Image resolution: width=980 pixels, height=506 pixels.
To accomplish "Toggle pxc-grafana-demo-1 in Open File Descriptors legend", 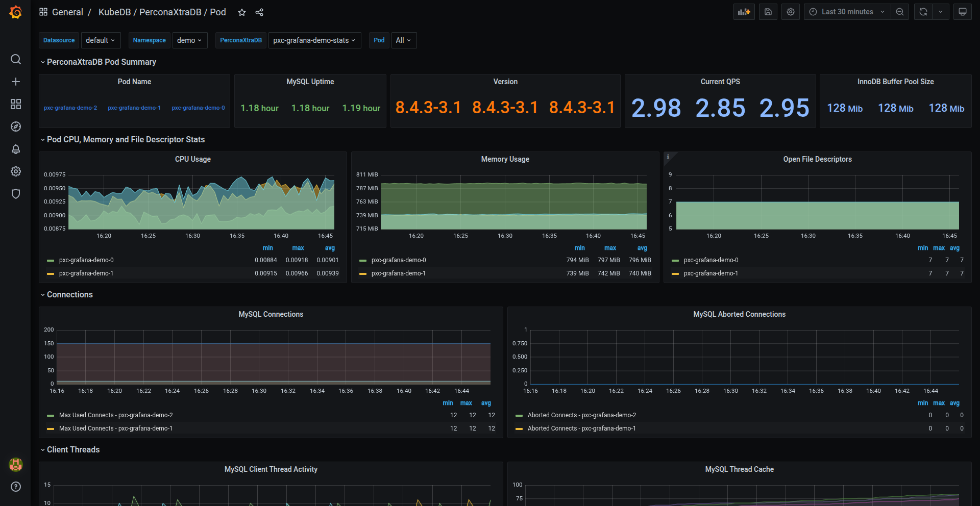I will [711, 273].
